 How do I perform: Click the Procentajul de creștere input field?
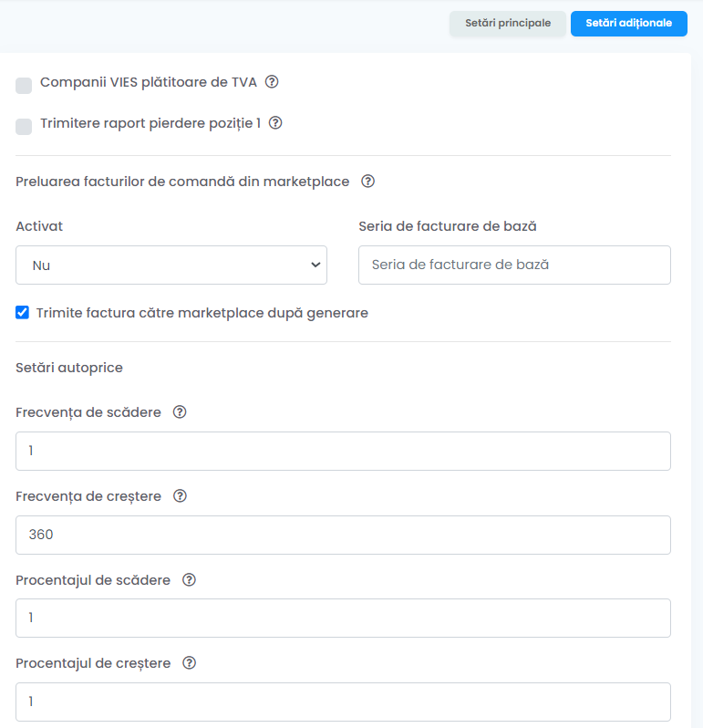(343, 702)
